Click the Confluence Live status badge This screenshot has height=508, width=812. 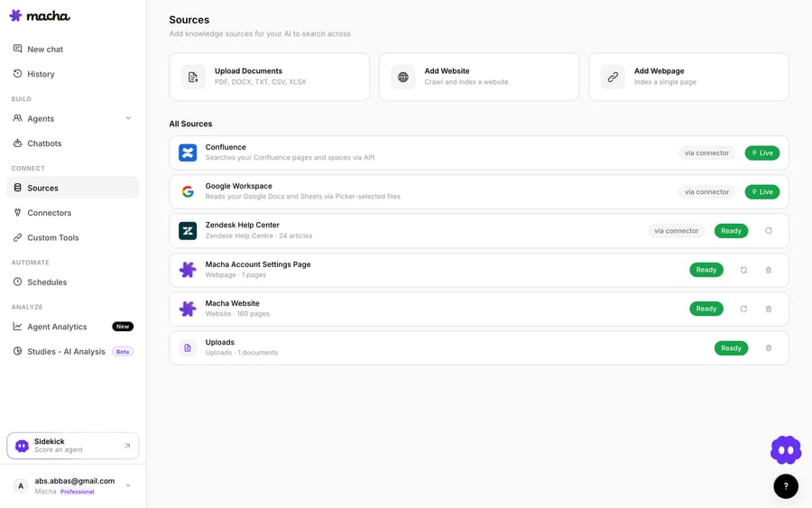point(761,152)
